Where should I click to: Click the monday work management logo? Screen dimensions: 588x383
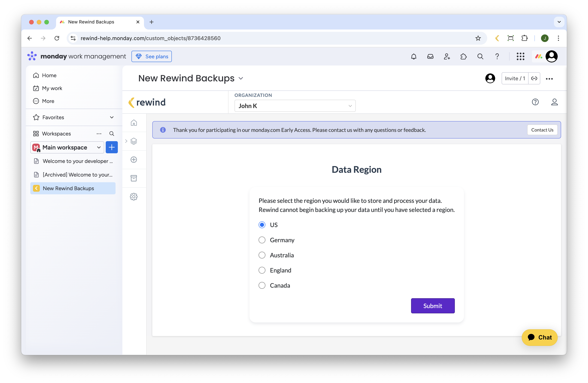tap(77, 57)
